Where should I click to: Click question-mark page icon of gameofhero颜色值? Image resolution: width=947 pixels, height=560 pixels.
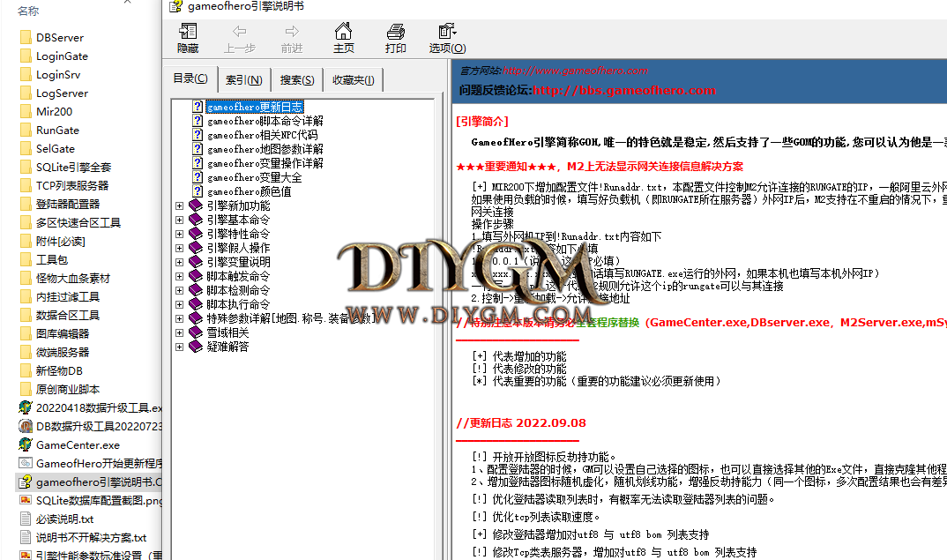[198, 190]
